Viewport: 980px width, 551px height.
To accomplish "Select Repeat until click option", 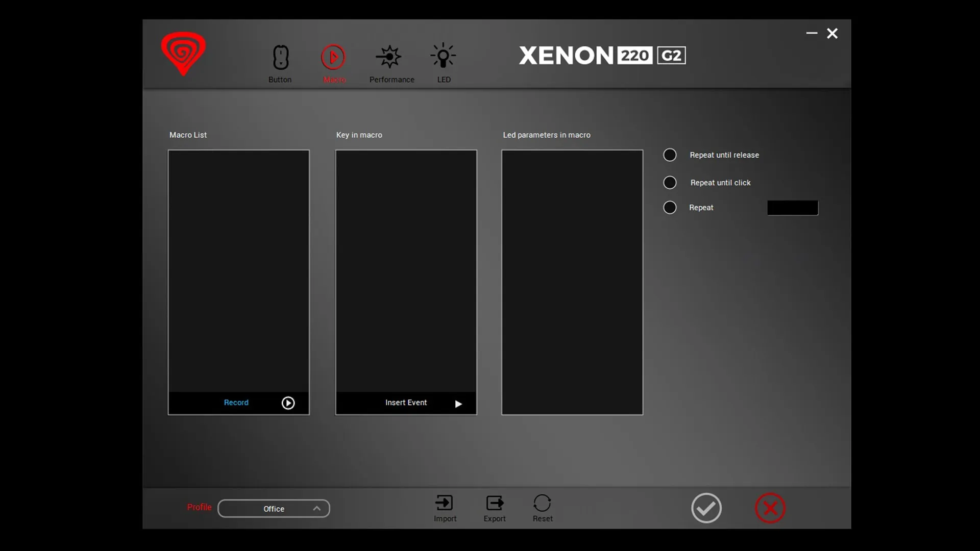I will coord(670,183).
